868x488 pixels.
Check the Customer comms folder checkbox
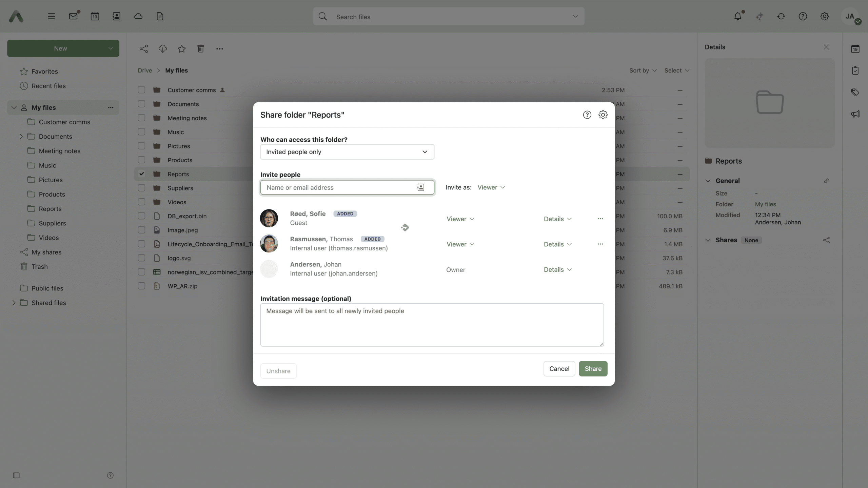point(141,90)
